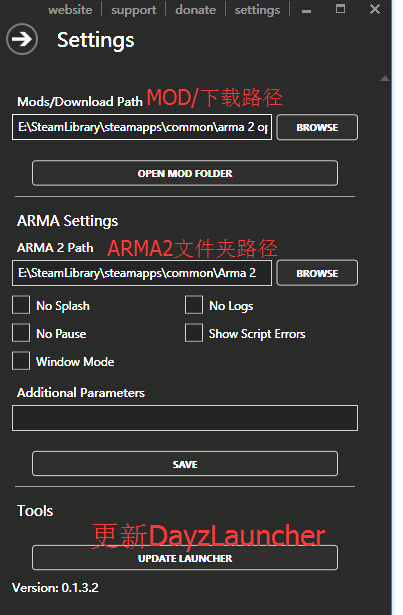Toggle the No Pause option
Image resolution: width=403 pixels, height=615 pixels.
coord(21,333)
